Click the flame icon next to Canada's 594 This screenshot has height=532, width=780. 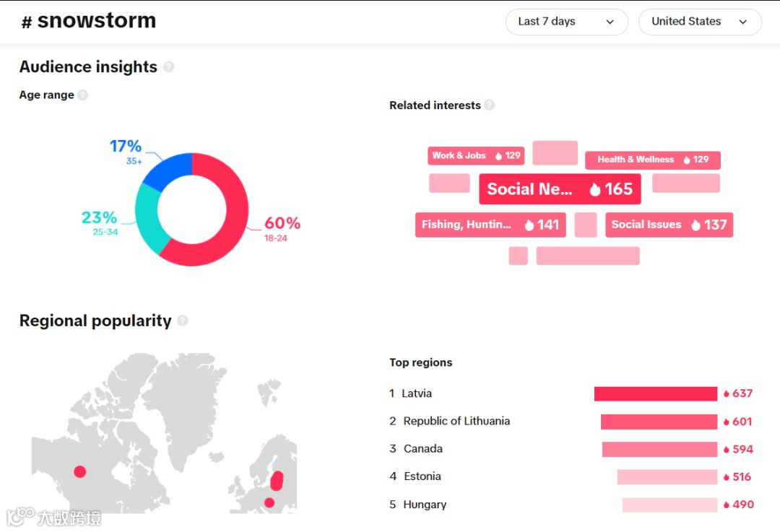click(x=727, y=450)
